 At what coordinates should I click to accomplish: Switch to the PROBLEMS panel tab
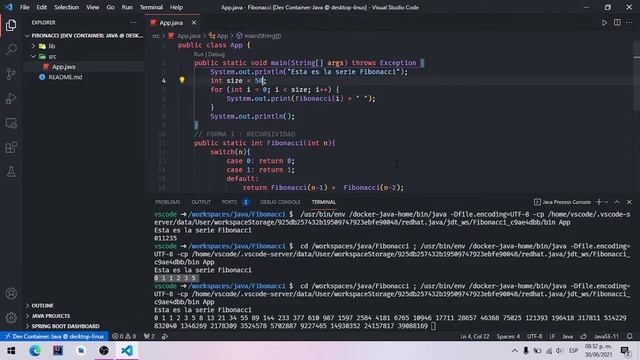(x=167, y=202)
